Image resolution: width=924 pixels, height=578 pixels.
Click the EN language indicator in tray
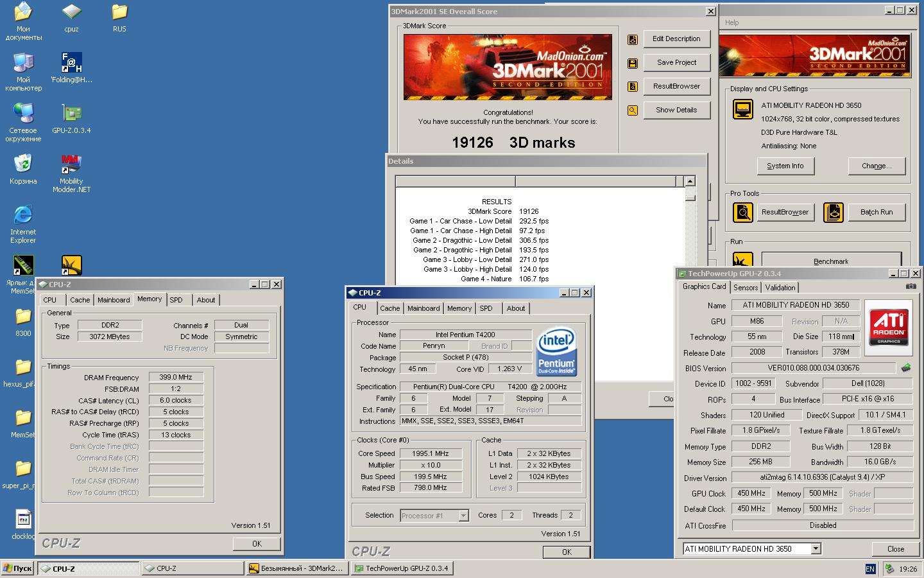pos(870,568)
